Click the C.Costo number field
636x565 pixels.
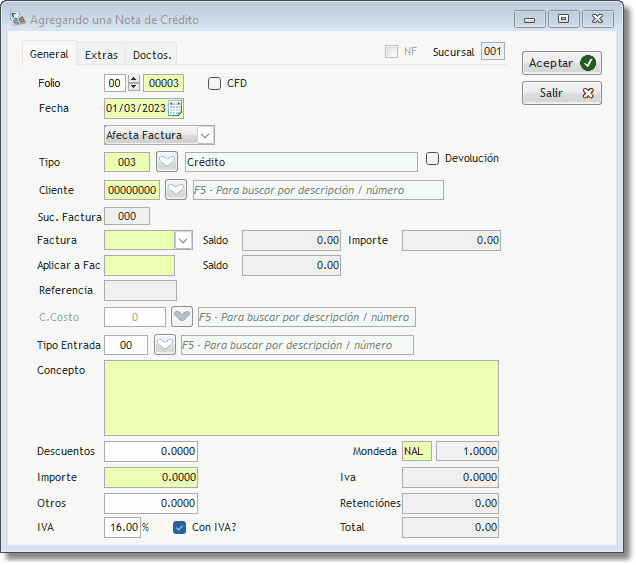click(x=135, y=317)
